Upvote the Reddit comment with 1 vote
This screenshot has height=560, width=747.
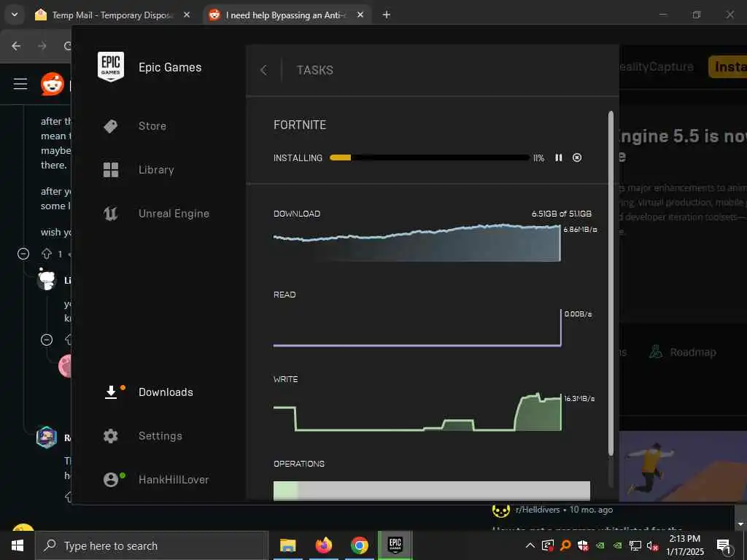pos(47,254)
